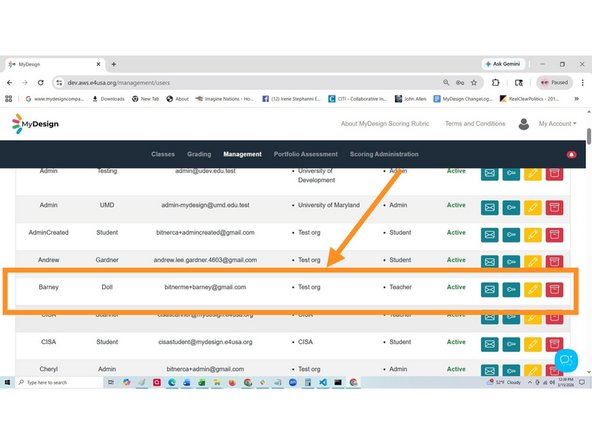Click the email icon for CISA Student row
592x444 pixels.
(x=490, y=344)
